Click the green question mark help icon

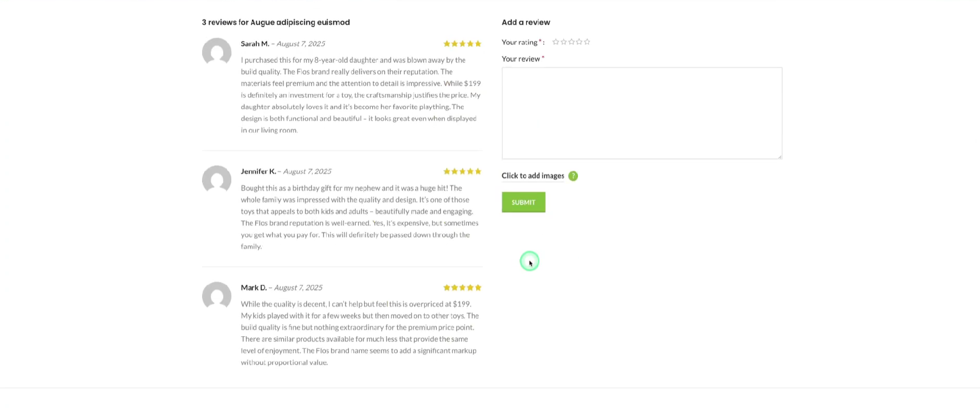pos(573,176)
